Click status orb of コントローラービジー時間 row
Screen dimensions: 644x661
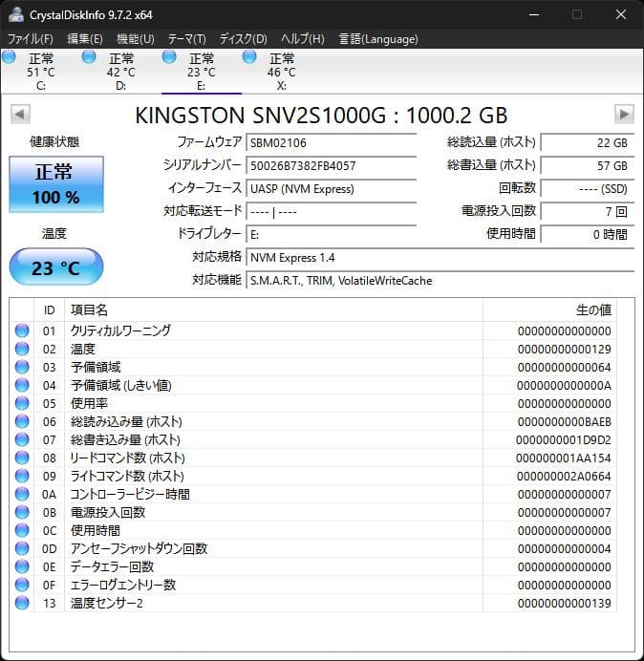click(x=22, y=494)
